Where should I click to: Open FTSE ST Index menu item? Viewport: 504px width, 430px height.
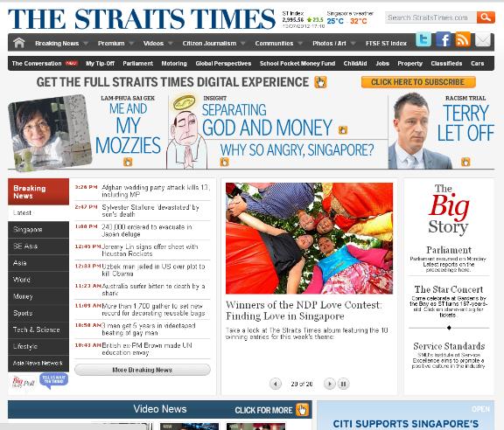386,43
